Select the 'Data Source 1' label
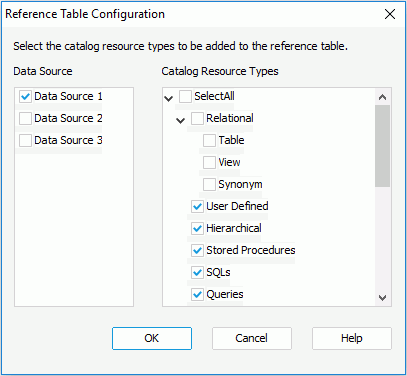Image resolution: width=407 pixels, height=376 pixels. pos(68,96)
